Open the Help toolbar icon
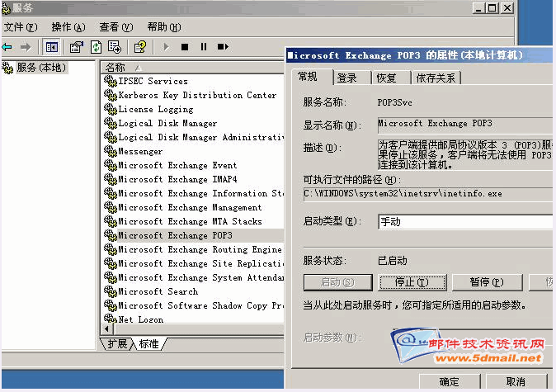 tap(140, 47)
